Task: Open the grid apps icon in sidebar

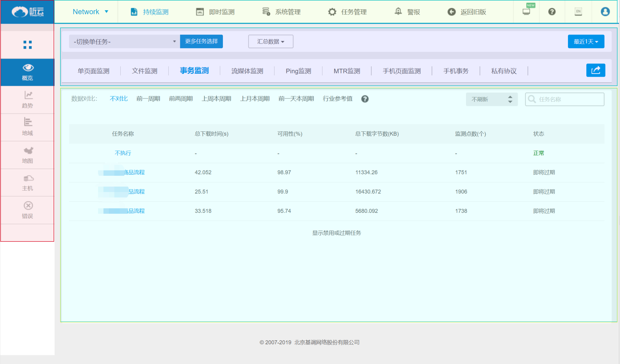Action: tap(27, 45)
